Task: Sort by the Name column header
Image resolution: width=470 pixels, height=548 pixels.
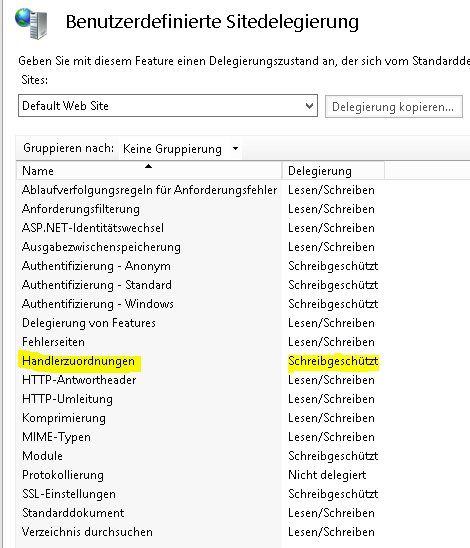Action: (x=149, y=171)
